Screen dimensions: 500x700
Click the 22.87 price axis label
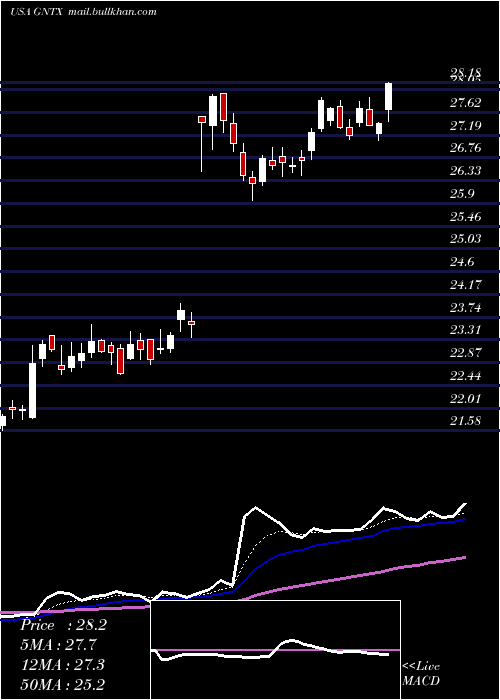click(466, 353)
